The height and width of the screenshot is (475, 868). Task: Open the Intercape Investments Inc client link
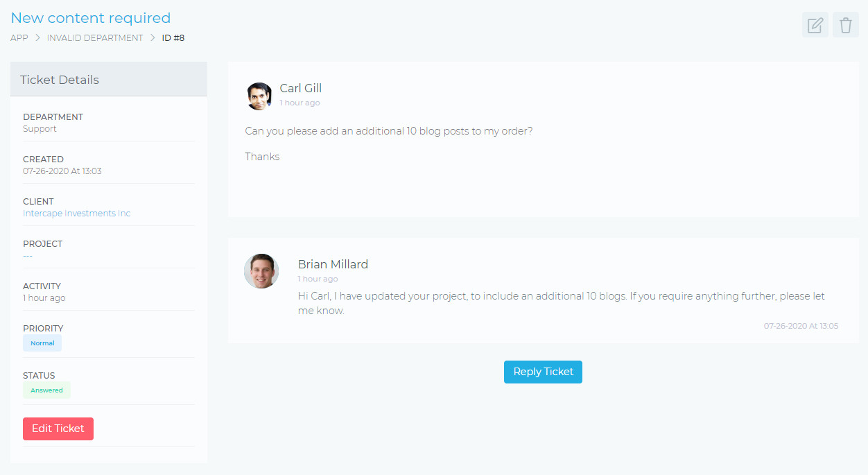pos(76,214)
